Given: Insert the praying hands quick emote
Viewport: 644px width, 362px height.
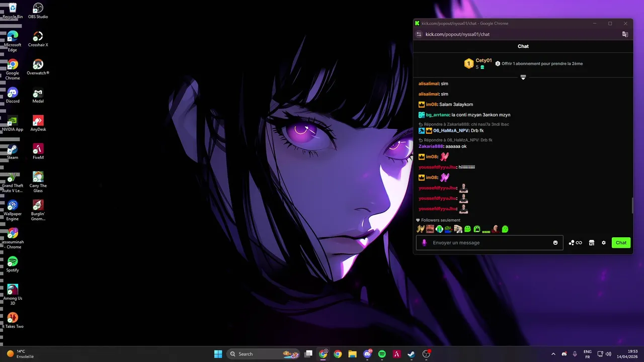Looking at the screenshot, I should [421, 229].
